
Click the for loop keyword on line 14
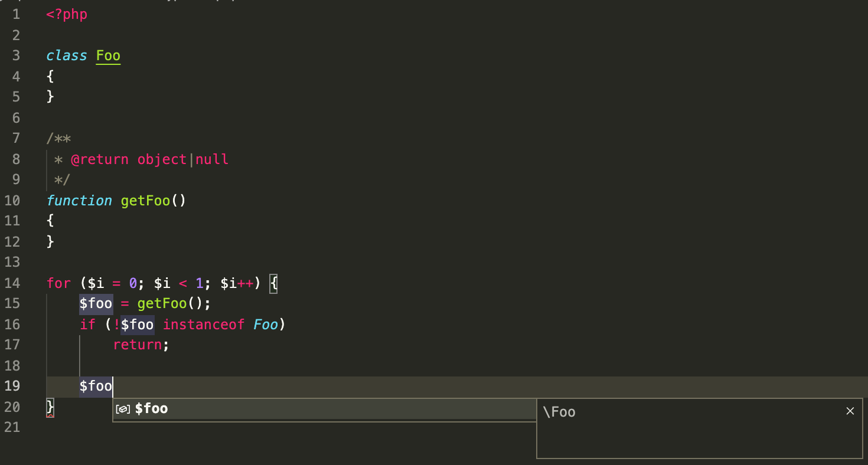coord(58,283)
